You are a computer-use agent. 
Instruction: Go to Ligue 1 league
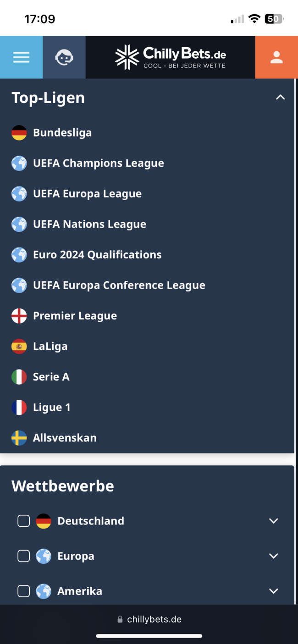52,408
